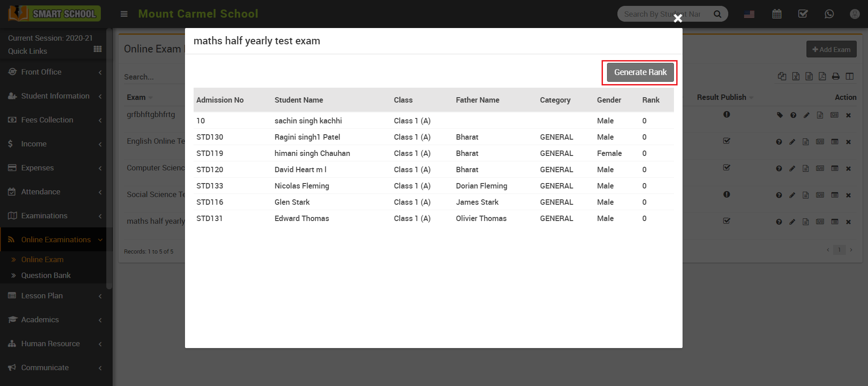Export the exam list to Excel
This screenshot has width=868, height=386.
click(796, 76)
